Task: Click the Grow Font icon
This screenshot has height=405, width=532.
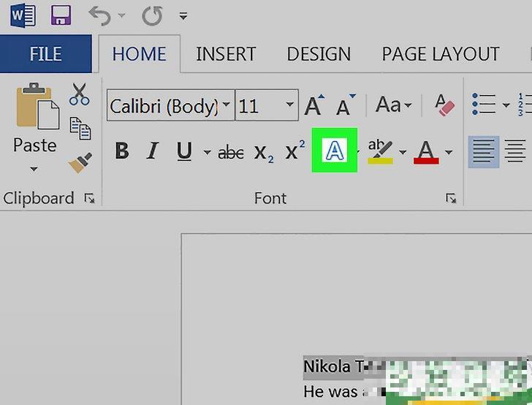Action: pyautogui.click(x=313, y=106)
